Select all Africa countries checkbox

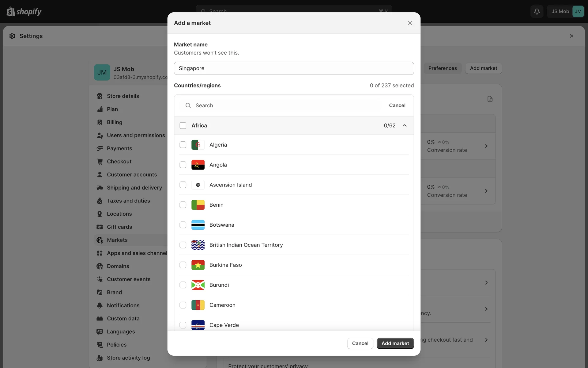point(183,125)
